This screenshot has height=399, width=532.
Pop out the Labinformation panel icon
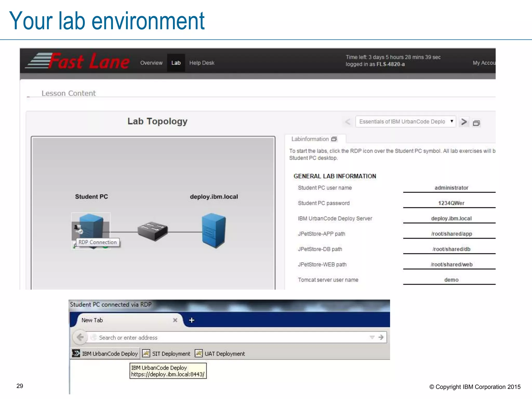click(334, 139)
